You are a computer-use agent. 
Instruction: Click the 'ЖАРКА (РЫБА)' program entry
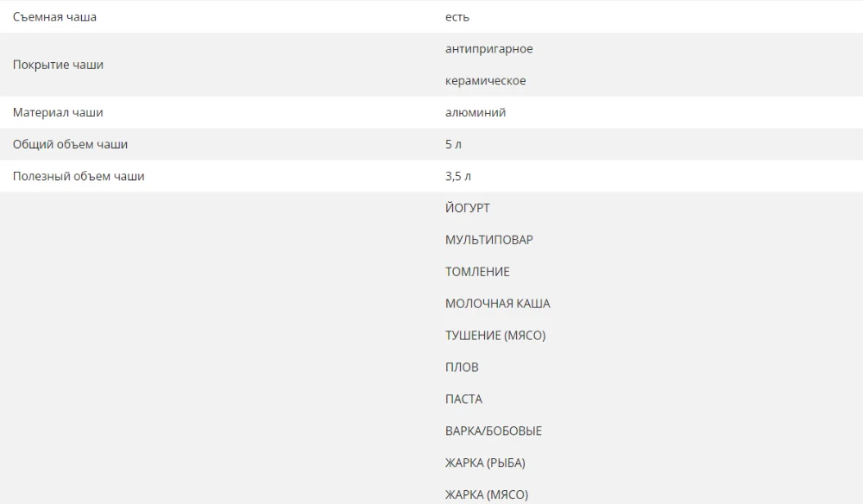pyautogui.click(x=485, y=463)
